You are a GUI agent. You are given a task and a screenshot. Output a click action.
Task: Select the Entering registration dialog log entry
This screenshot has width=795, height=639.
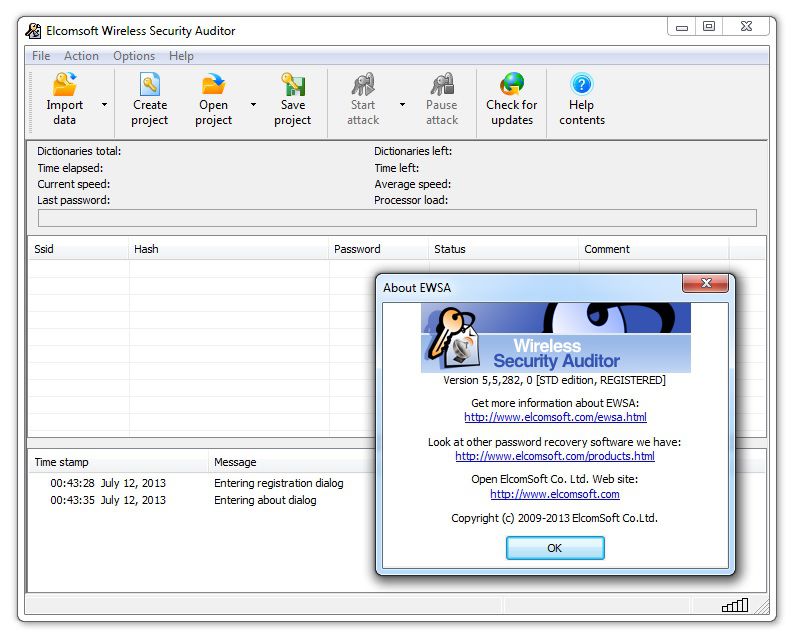point(278,483)
